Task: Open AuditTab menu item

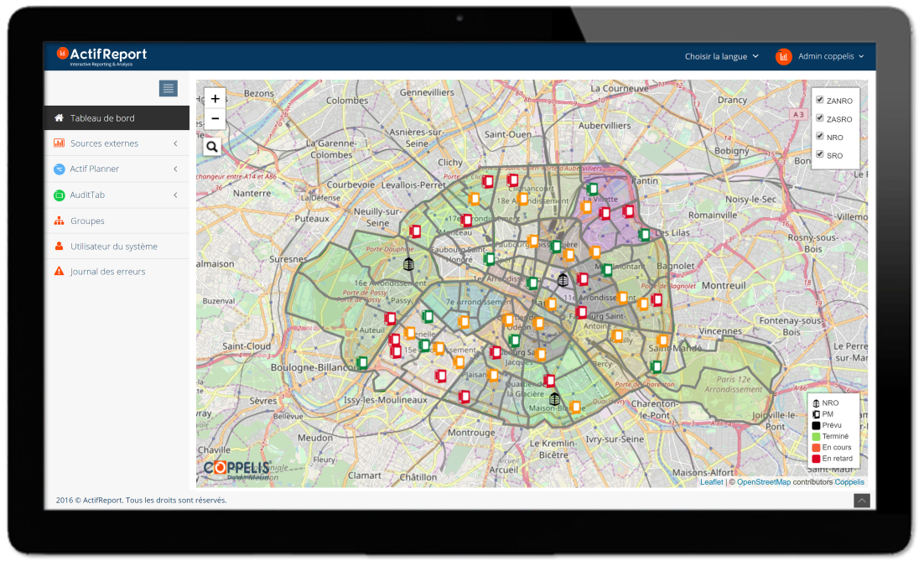Action: pyautogui.click(x=117, y=195)
